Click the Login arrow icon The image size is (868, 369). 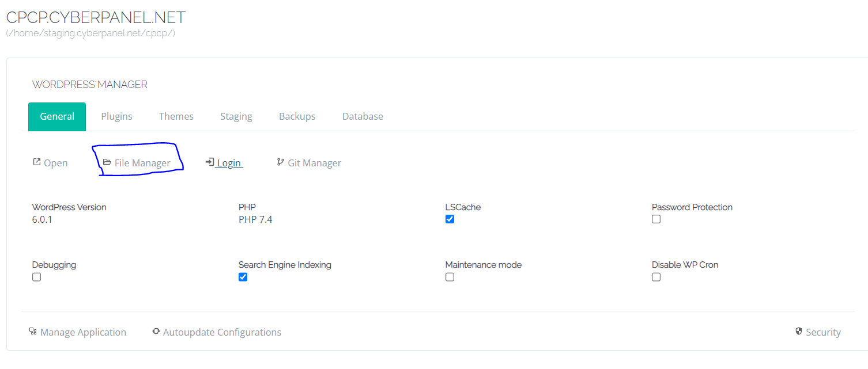pyautogui.click(x=210, y=162)
